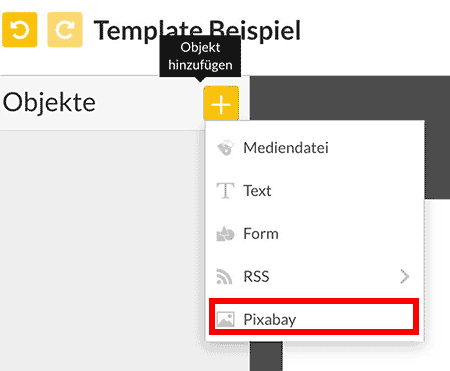This screenshot has width=450, height=371.
Task: Click the T icon for Text
Action: coord(225,191)
